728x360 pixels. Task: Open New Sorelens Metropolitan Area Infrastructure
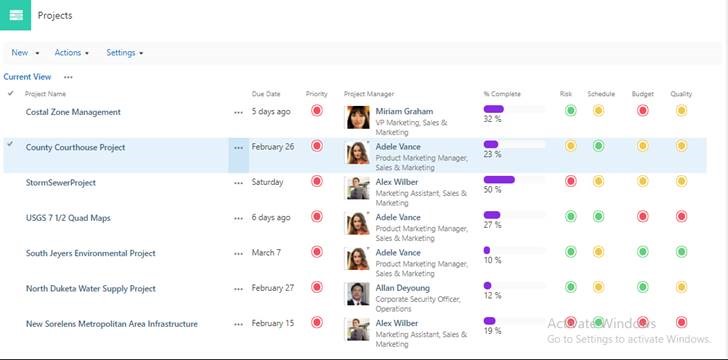112,324
